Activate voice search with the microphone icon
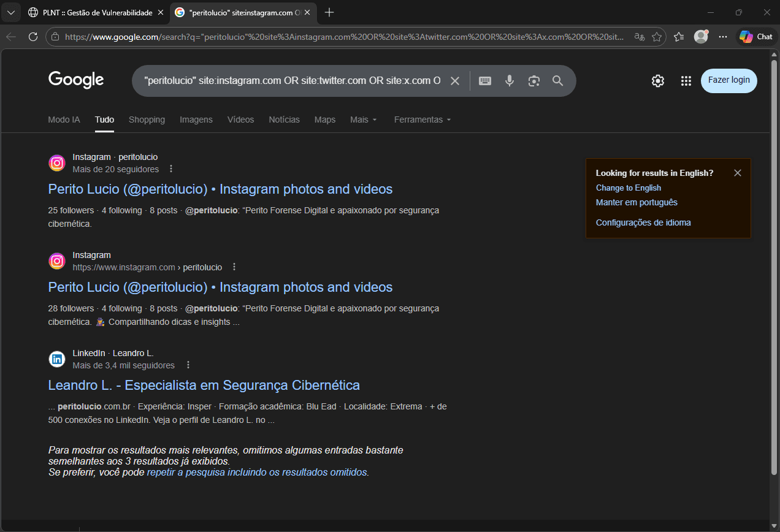The height and width of the screenshot is (532, 780). pos(509,80)
